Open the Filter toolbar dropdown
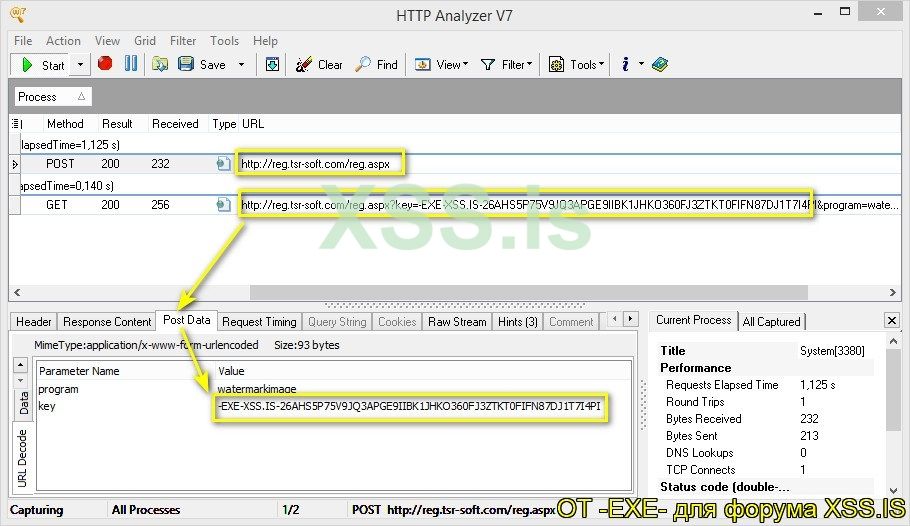Screen dimensions: 910x526 (x=506, y=65)
